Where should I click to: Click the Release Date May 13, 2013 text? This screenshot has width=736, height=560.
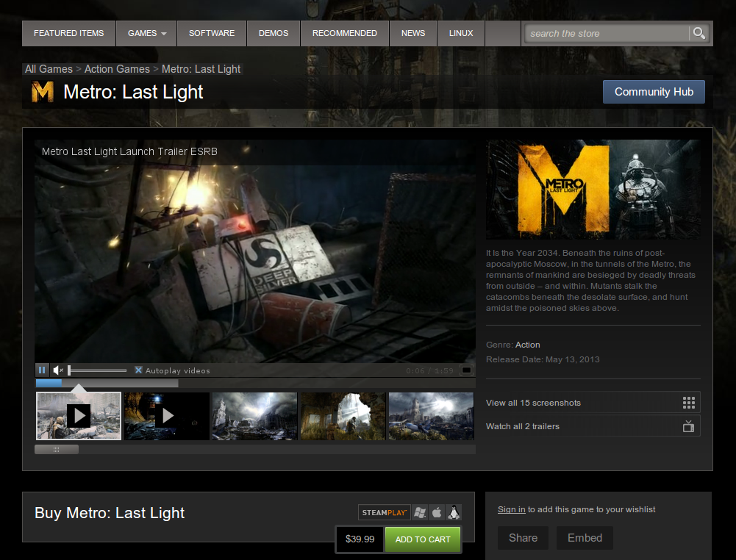tap(543, 359)
